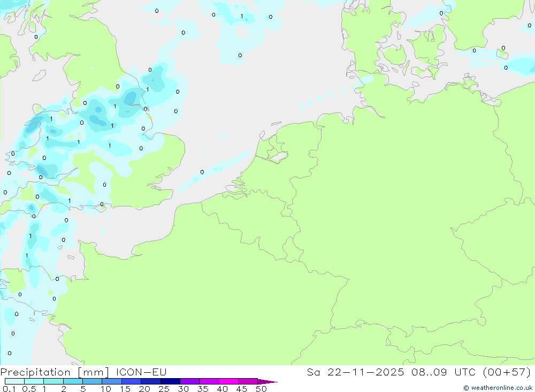Click the legend label '25'
Image resolution: width=535 pixels, height=392 pixels.
(x=164, y=389)
